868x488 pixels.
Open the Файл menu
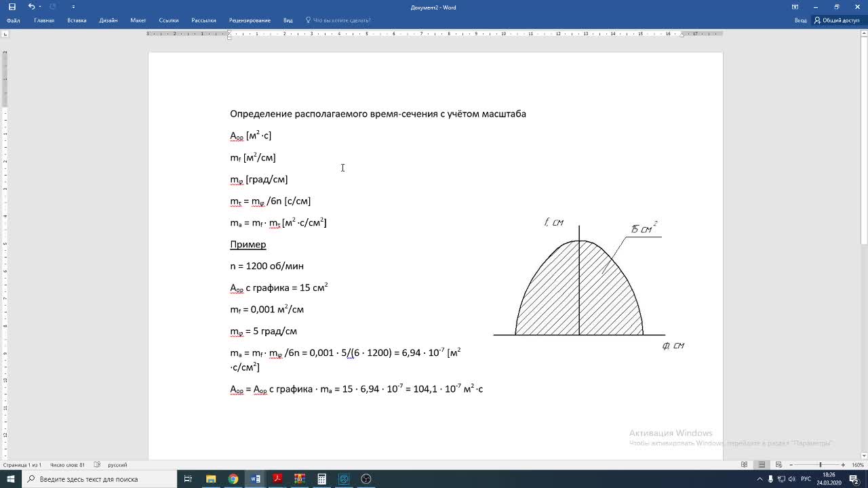pyautogui.click(x=13, y=20)
